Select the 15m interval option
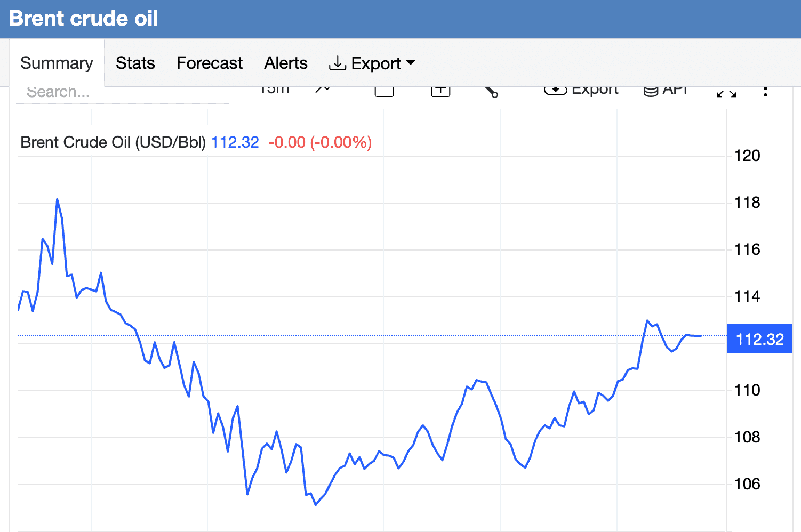801x532 pixels. click(x=274, y=90)
